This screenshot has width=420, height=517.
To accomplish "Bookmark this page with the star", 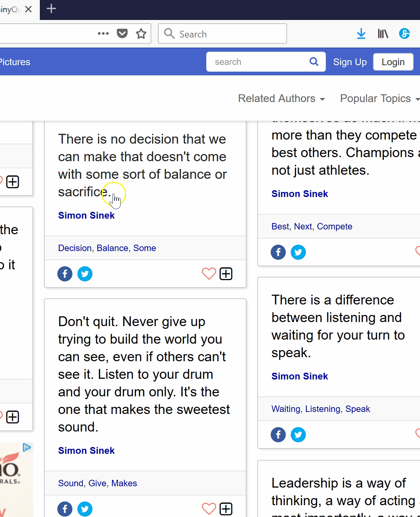I will point(141,33).
